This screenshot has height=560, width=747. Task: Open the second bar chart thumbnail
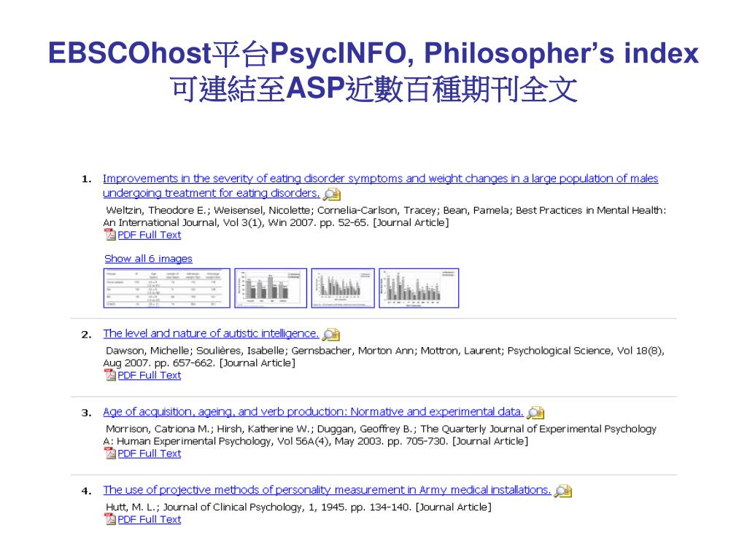(271, 288)
